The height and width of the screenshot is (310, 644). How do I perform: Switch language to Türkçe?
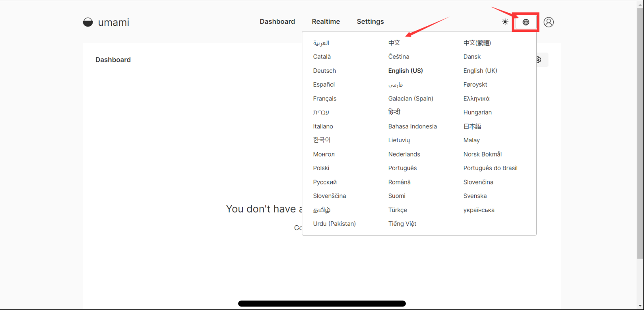point(398,210)
